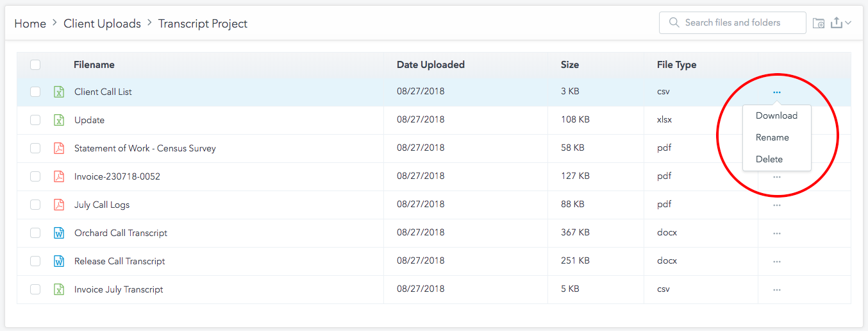The image size is (868, 331).
Task: Click the Orchard Call Transcript Word icon
Action: coord(59,233)
